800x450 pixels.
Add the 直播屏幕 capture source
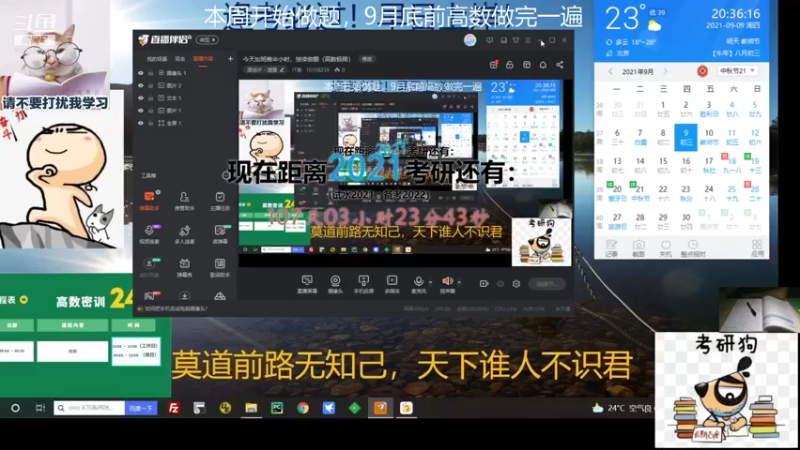coord(307,284)
